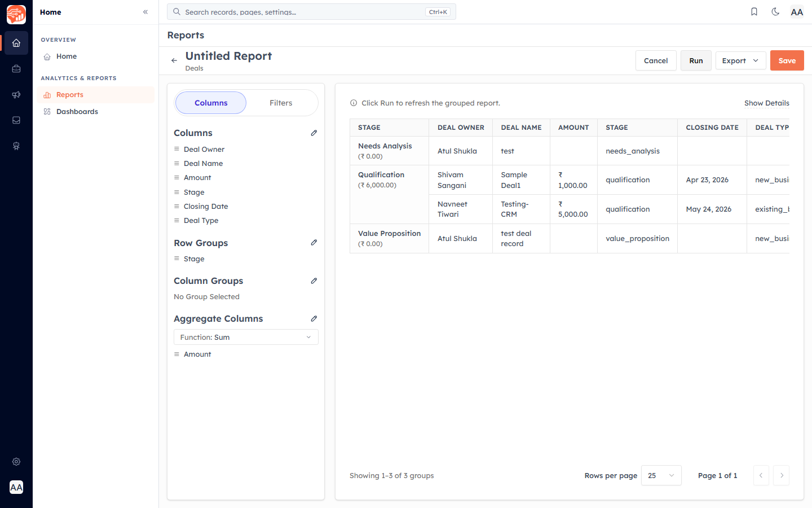Open the Home icon in the navigation rail
The width and height of the screenshot is (812, 508).
pyautogui.click(x=16, y=43)
